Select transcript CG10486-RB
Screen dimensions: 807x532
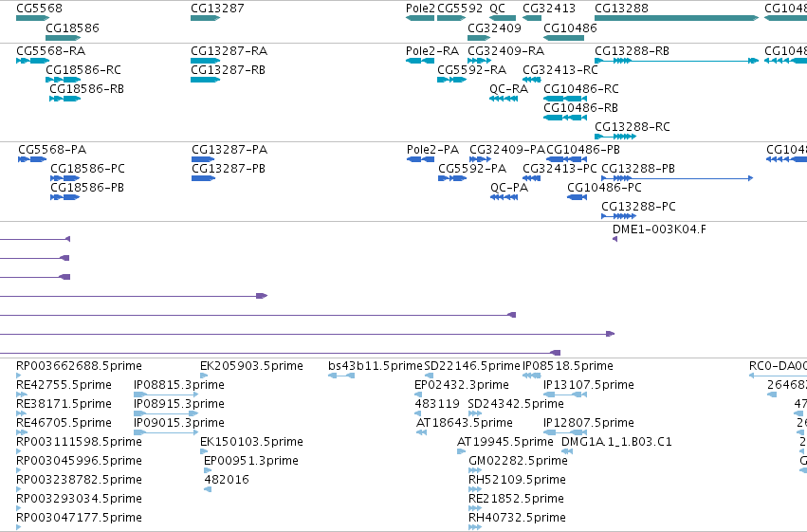[580, 108]
